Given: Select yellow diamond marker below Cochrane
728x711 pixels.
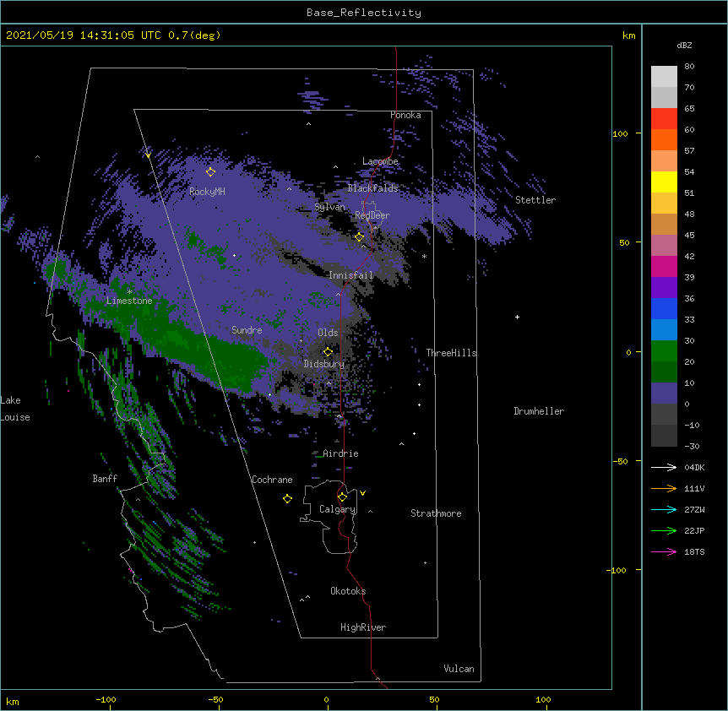Looking at the screenshot, I should [287, 498].
